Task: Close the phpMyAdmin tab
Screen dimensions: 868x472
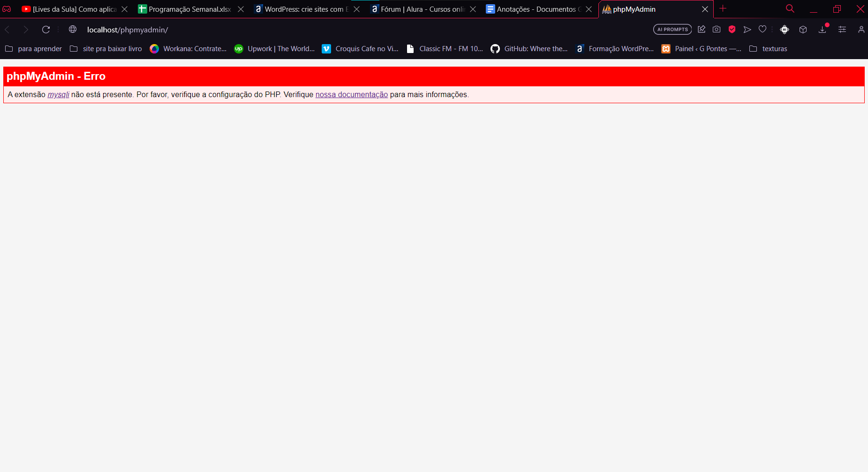Action: 705,9
